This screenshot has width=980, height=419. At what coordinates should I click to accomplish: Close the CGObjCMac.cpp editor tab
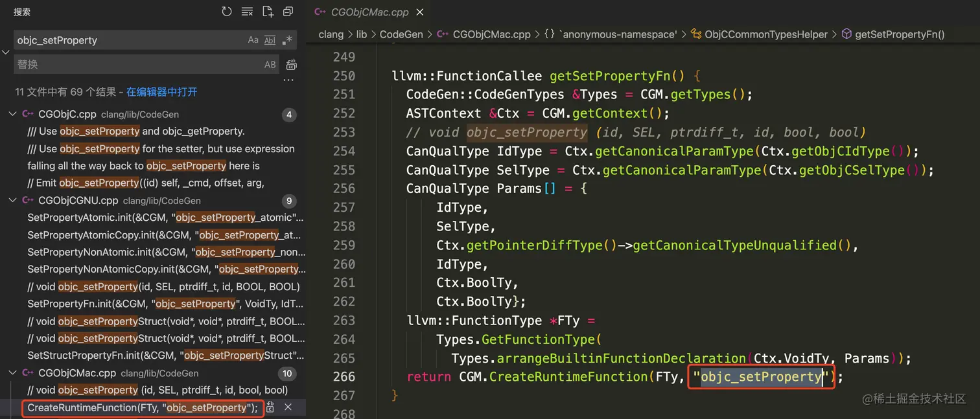420,12
